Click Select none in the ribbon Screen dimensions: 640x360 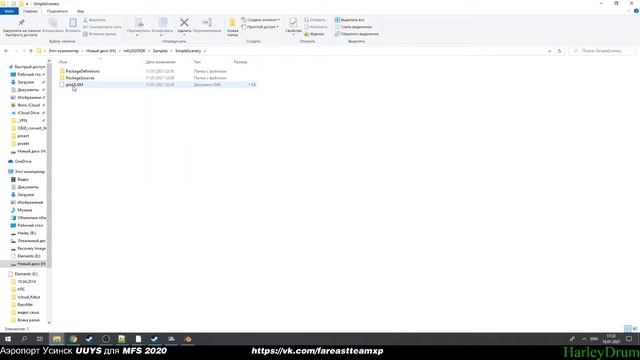(353, 27)
